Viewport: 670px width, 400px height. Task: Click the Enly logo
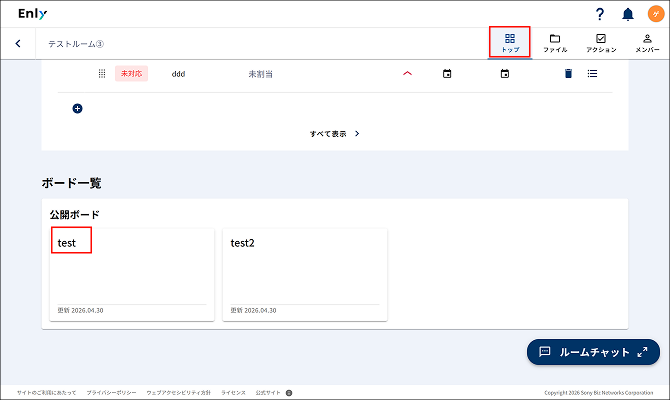coord(32,14)
